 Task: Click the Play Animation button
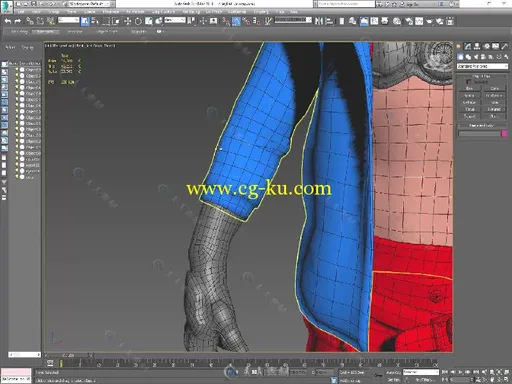point(461,372)
